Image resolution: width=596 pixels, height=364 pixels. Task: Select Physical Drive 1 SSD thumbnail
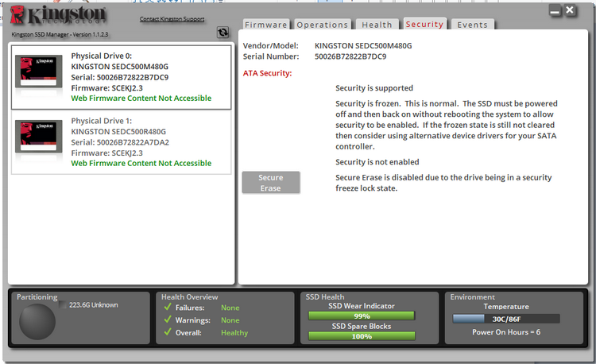coord(38,137)
